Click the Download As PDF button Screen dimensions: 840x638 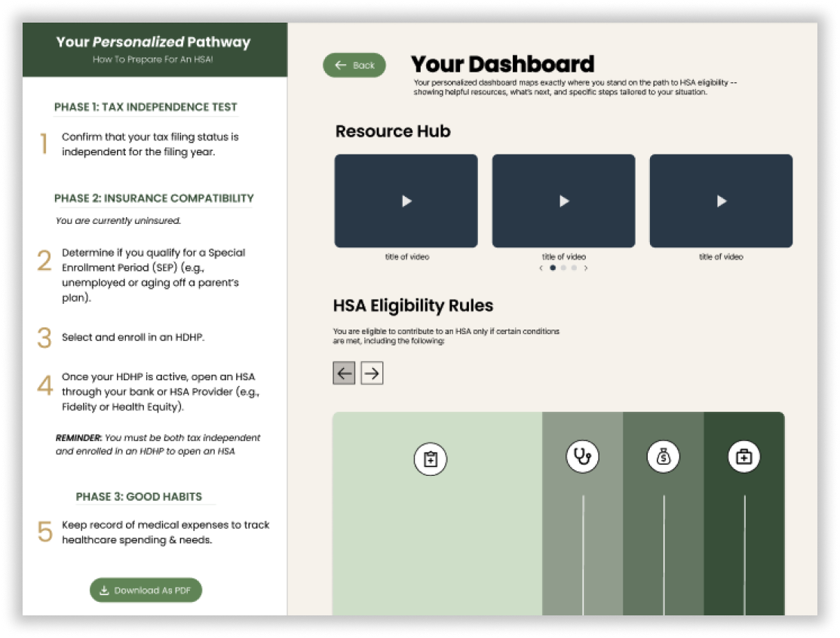146,590
